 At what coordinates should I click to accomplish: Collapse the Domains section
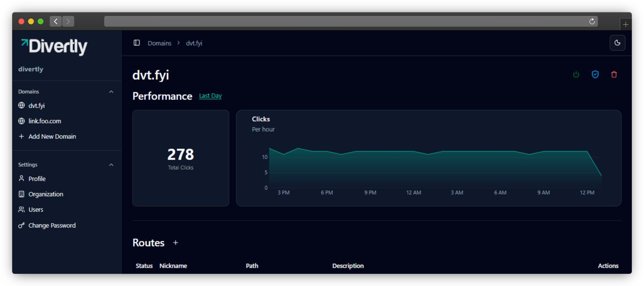(111, 92)
